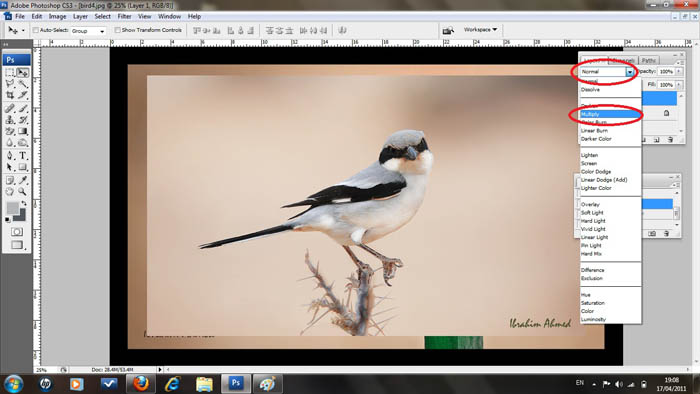Pick the Zoom tool magnifier
The height and width of the screenshot is (394, 700).
point(22,192)
